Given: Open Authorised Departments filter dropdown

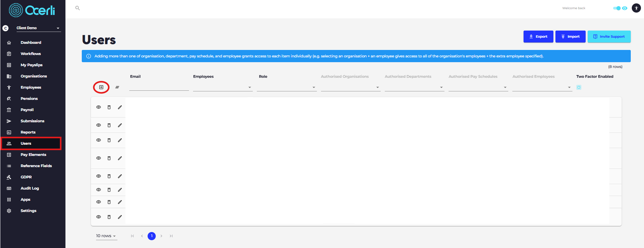Looking at the screenshot, I should [x=414, y=87].
